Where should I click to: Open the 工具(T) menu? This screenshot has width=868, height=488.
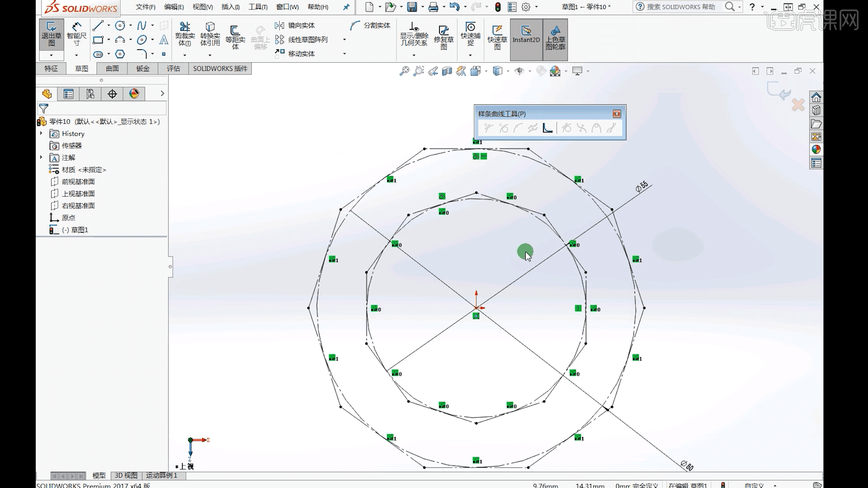pyautogui.click(x=258, y=7)
